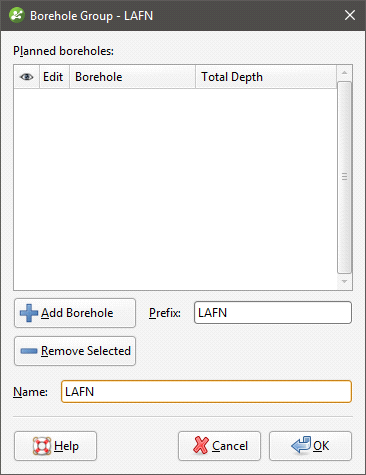Click the Remove Selected button
The image size is (366, 475).
tap(75, 351)
